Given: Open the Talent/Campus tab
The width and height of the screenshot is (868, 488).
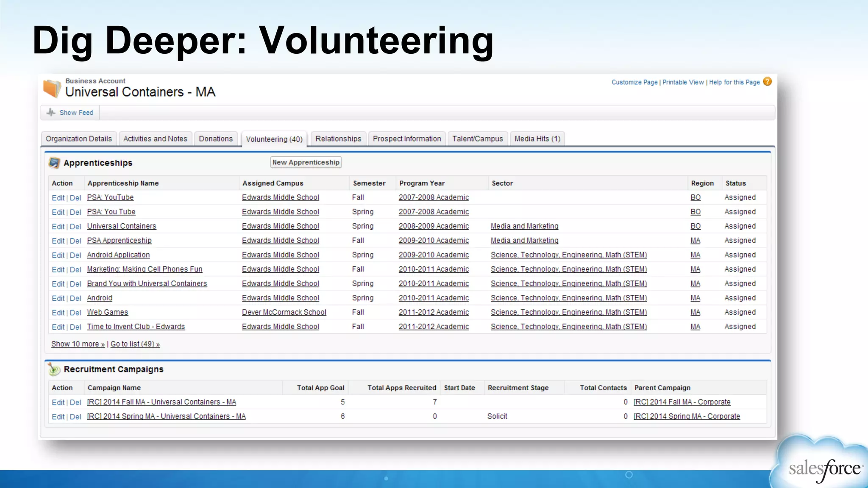Looking at the screenshot, I should pyautogui.click(x=478, y=139).
